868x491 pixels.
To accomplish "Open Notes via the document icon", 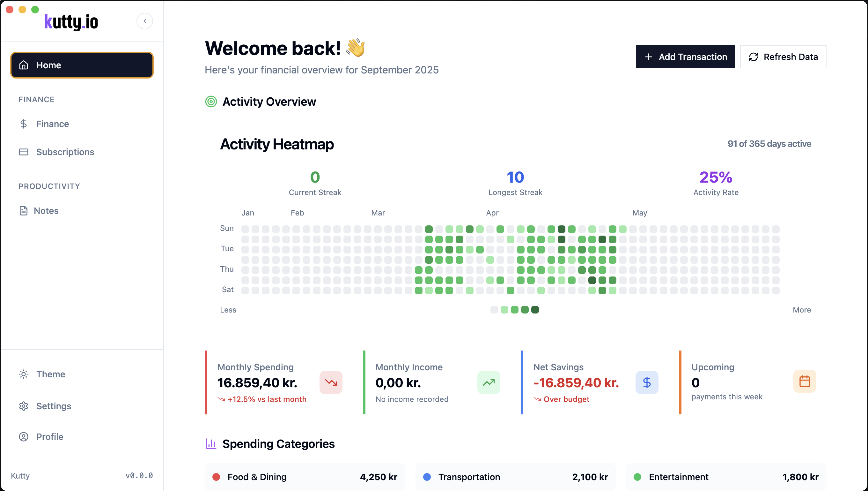I will click(x=23, y=210).
